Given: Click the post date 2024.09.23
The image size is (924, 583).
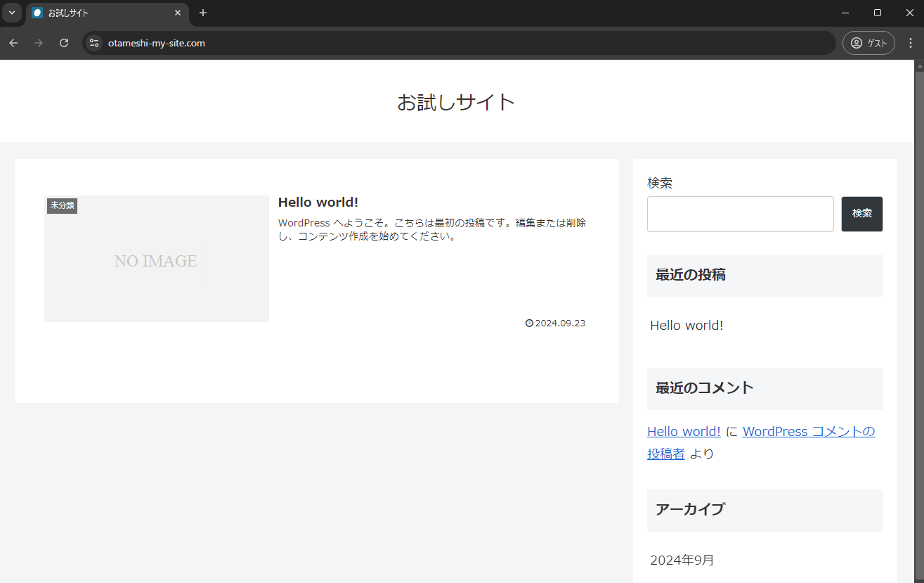Looking at the screenshot, I should click(x=560, y=323).
